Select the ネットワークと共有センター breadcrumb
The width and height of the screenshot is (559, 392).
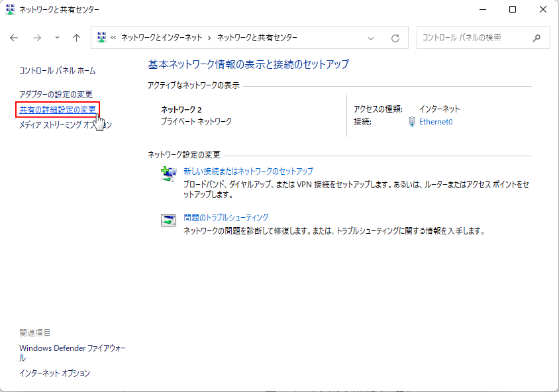tap(257, 38)
